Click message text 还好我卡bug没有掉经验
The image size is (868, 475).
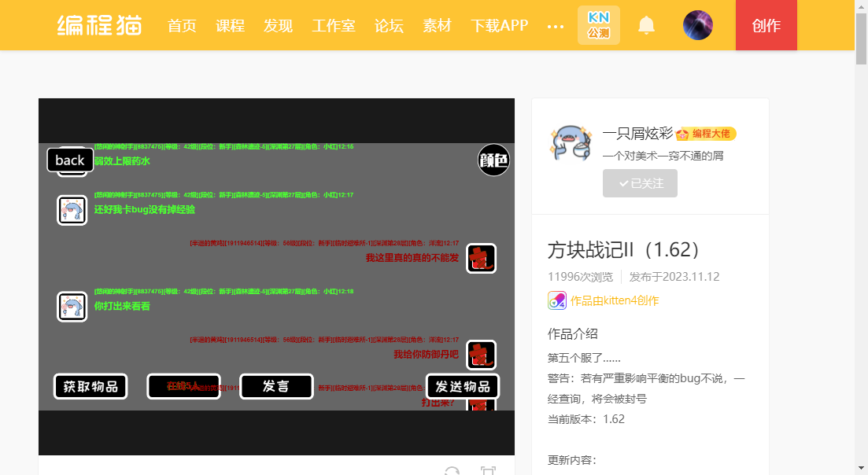click(145, 209)
